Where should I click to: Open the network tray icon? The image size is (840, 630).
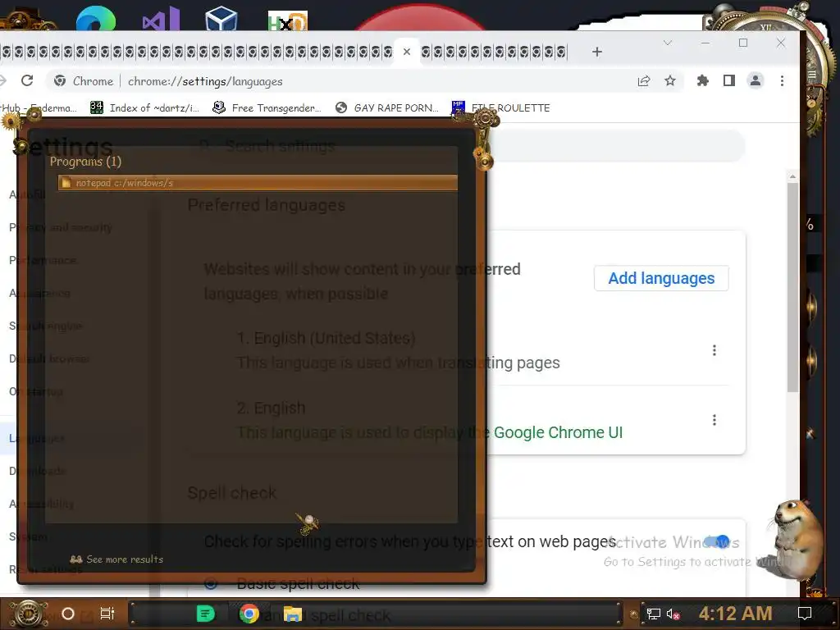click(x=653, y=614)
